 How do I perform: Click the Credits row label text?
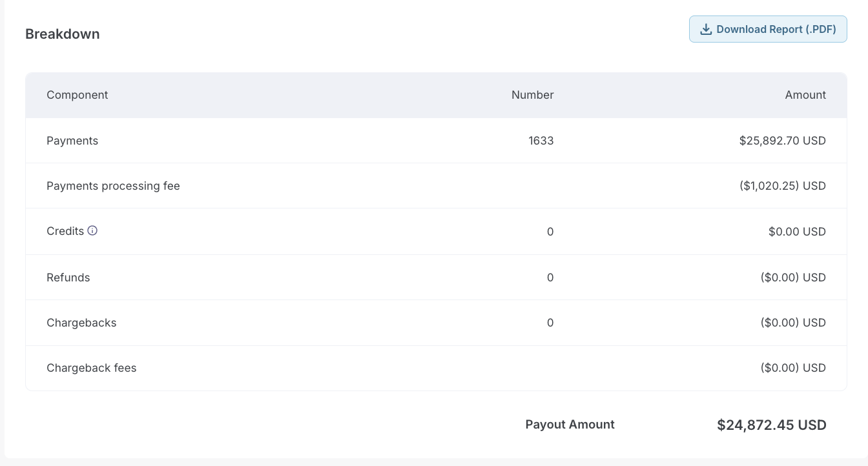(65, 231)
